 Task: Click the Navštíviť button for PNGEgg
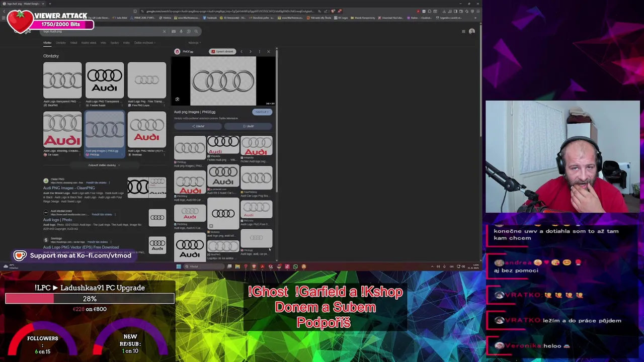coord(262,112)
